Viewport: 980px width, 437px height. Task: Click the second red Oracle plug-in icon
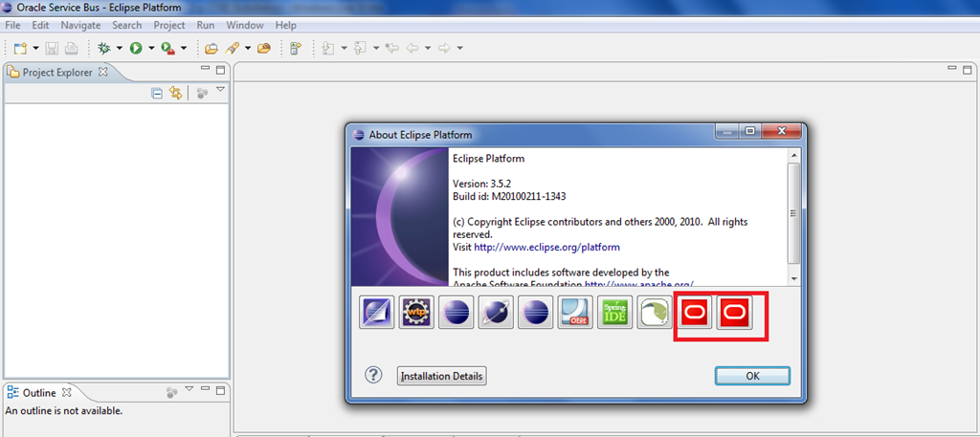(736, 313)
